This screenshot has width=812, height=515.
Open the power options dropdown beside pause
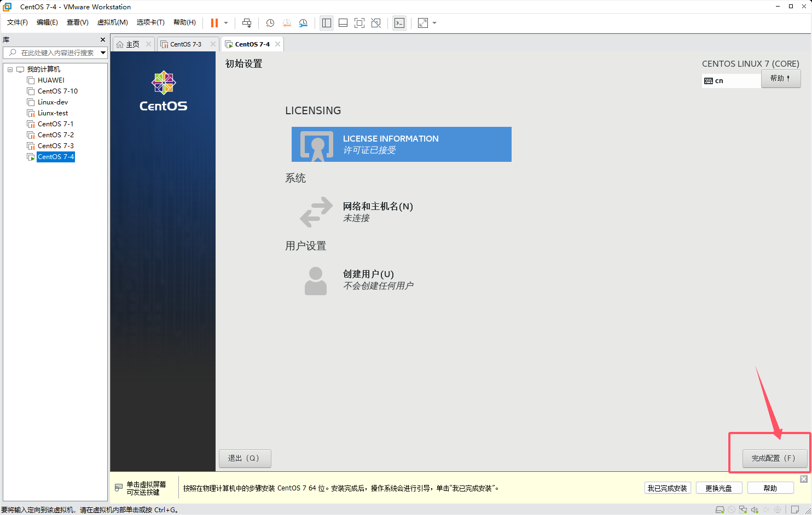coord(226,23)
